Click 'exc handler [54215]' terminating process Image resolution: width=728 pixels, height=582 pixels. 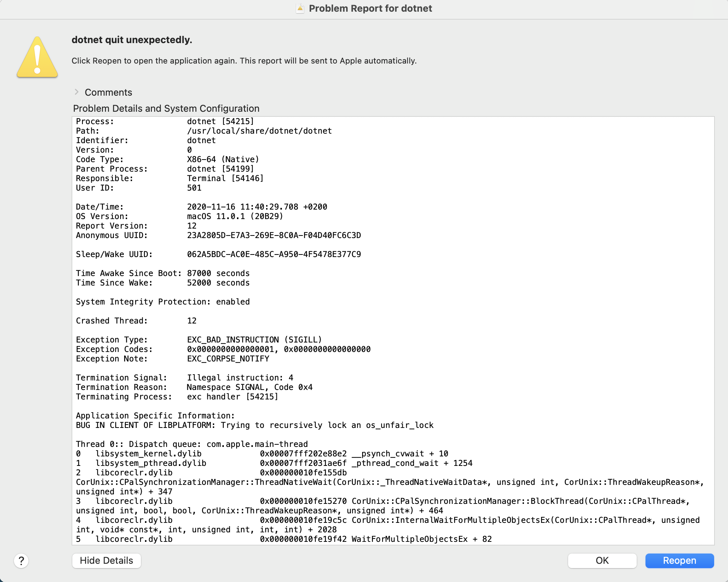pos(233,397)
